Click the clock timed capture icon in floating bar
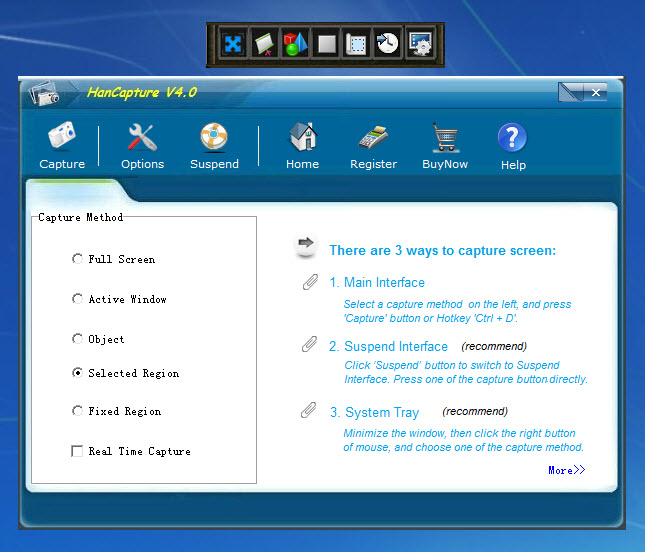The height and width of the screenshot is (552, 645). coord(387,44)
